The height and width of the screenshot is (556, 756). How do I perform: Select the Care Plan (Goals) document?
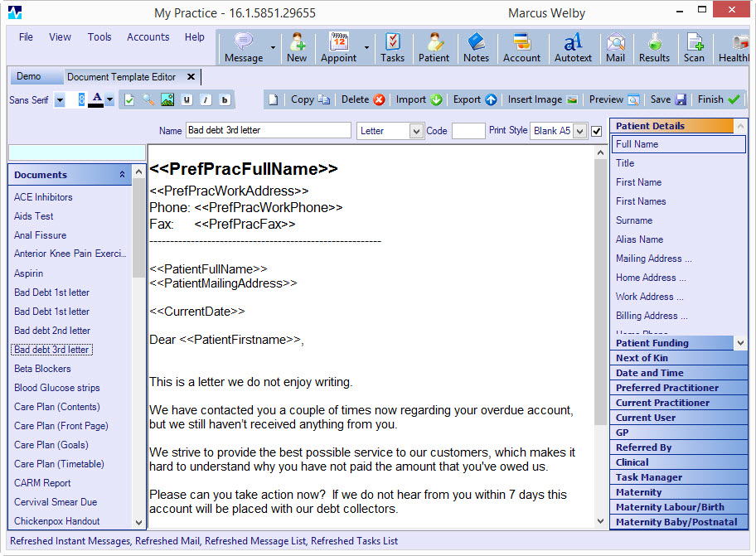click(x=51, y=445)
